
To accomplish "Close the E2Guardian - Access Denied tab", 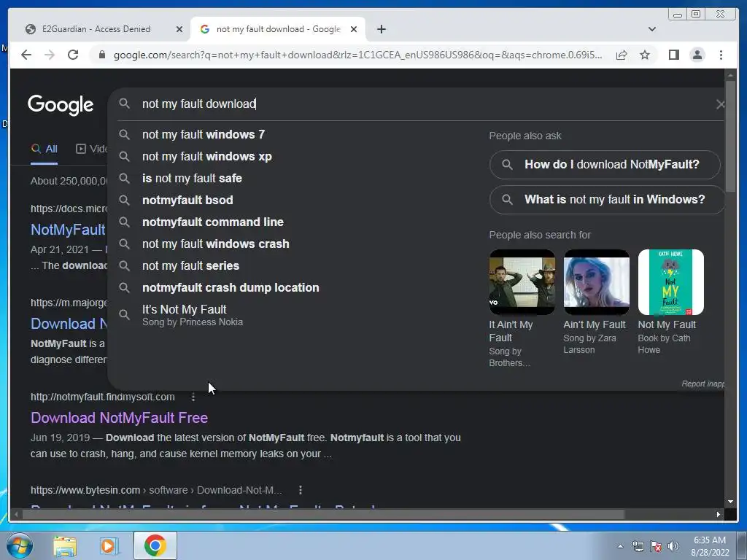I will pyautogui.click(x=179, y=29).
